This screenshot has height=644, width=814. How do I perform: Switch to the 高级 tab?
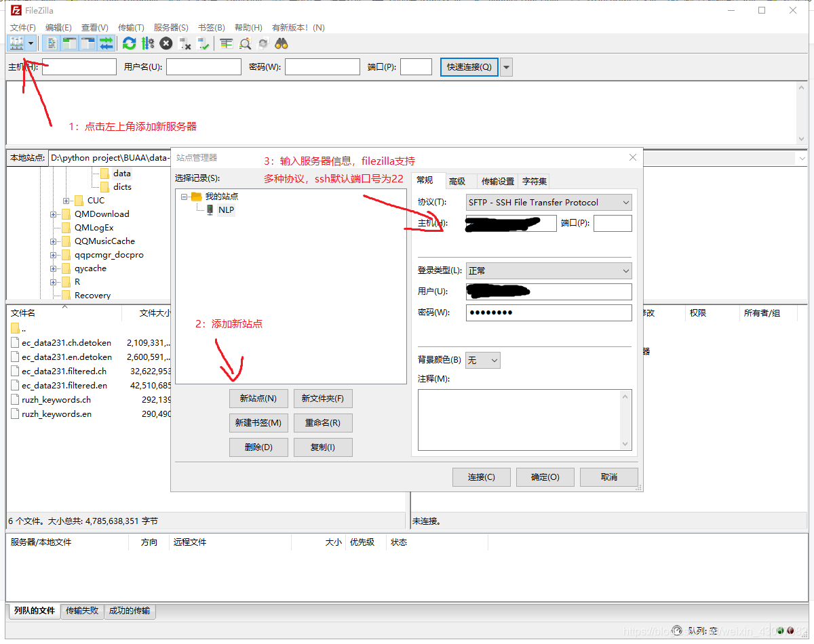click(x=457, y=181)
